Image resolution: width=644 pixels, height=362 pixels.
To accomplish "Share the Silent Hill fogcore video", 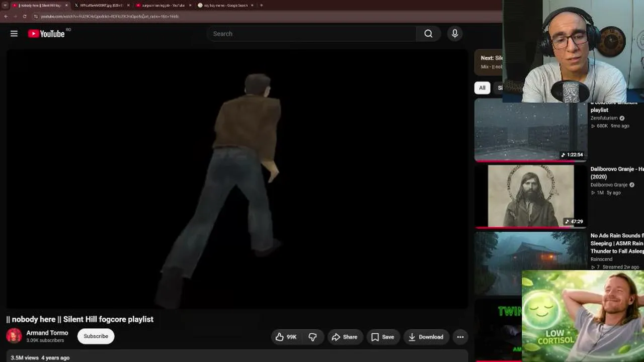I will [x=345, y=337].
